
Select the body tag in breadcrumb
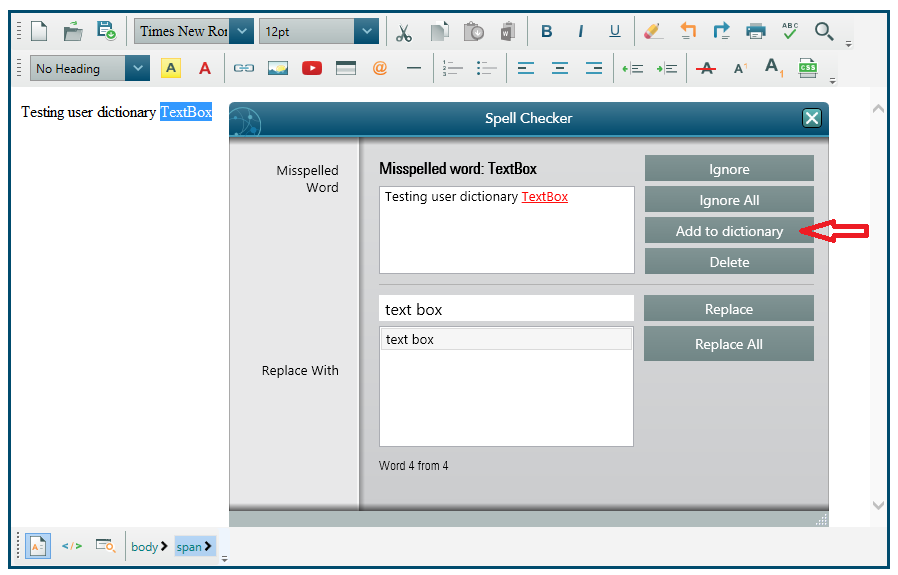[146, 547]
